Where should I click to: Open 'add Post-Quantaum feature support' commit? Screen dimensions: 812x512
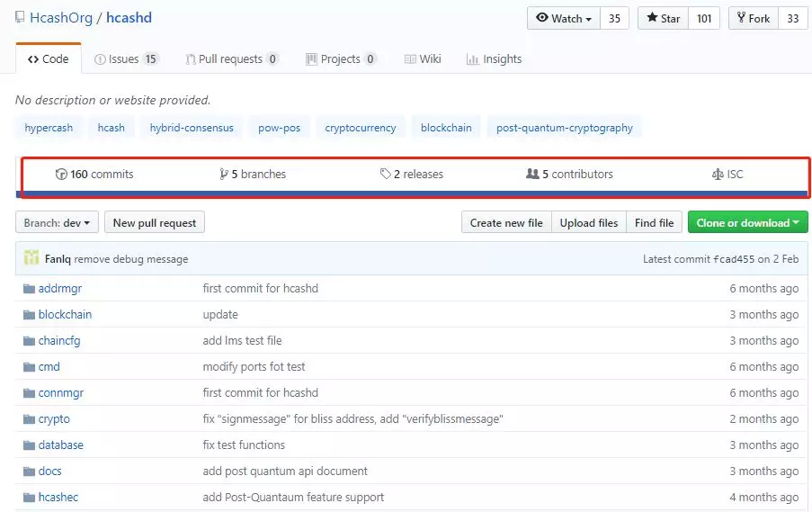(x=293, y=497)
